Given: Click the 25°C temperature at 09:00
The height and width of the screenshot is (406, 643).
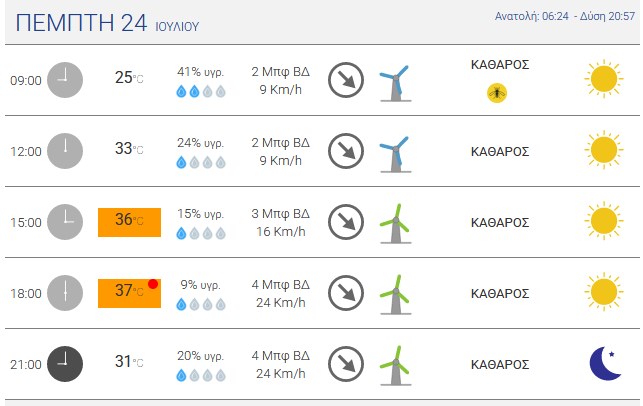Looking at the screenshot, I should [x=129, y=78].
